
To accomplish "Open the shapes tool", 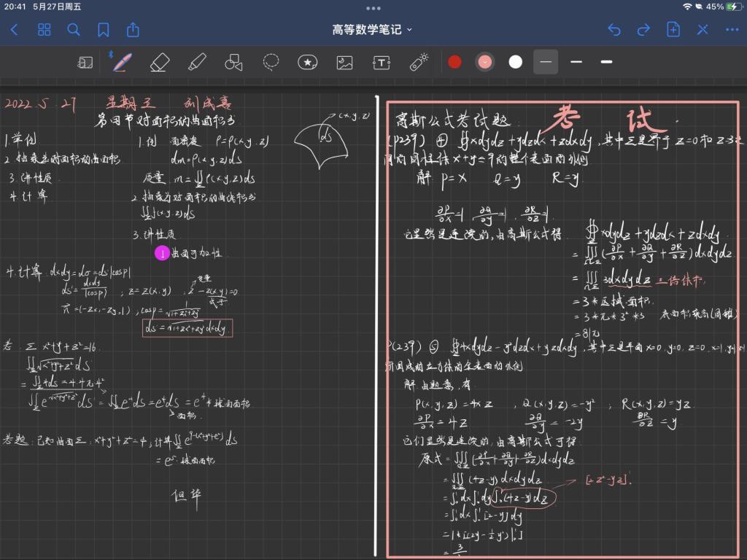I will (232, 63).
